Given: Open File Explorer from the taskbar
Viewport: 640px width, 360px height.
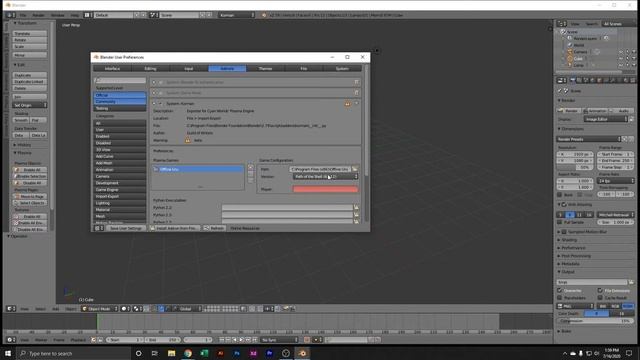Looking at the screenshot, I should click(x=171, y=353).
